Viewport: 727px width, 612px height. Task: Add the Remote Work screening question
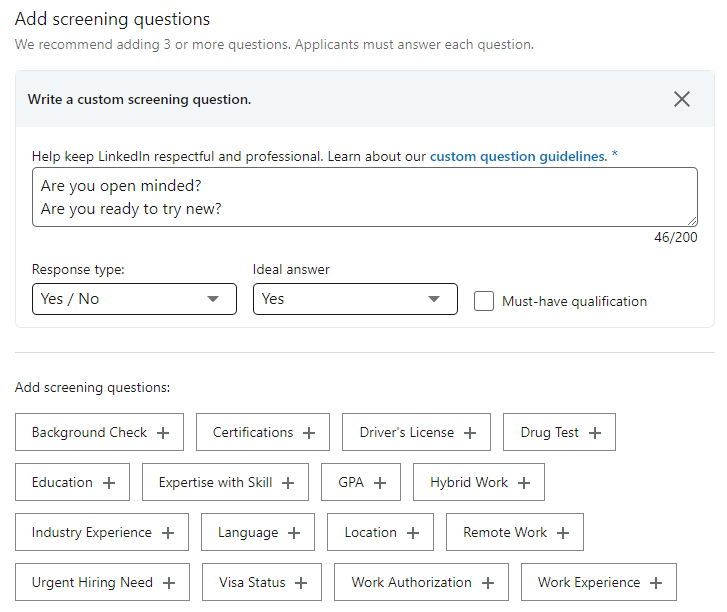[514, 533]
